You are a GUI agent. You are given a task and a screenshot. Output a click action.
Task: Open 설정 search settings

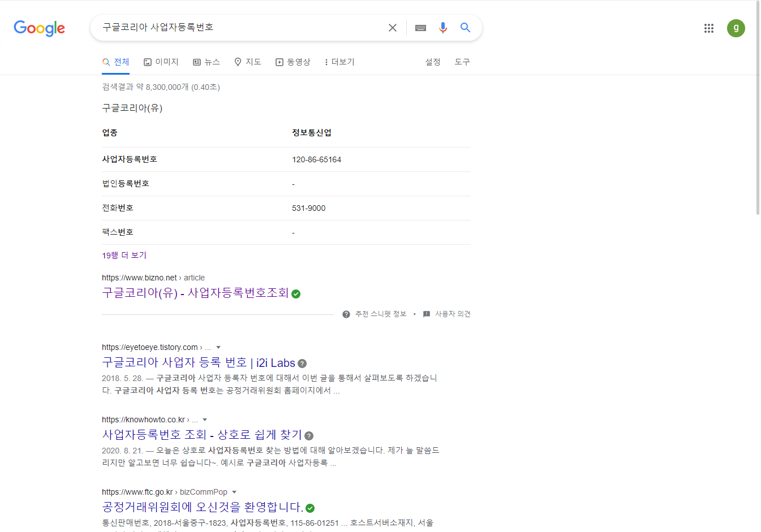[x=433, y=62]
